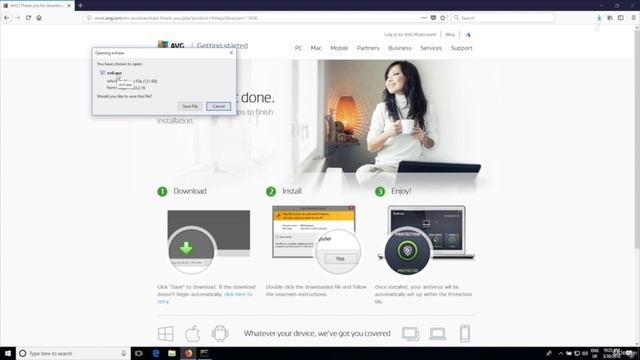Open the Mac menu on AVG site
Image resolution: width=640 pixels, height=360 pixels.
coord(316,48)
